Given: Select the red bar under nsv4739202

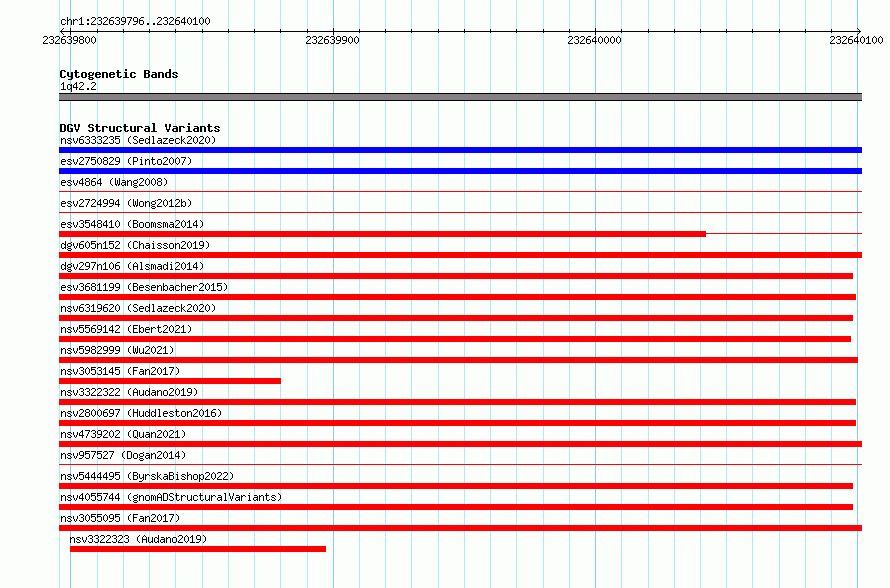Looking at the screenshot, I should click(460, 444).
